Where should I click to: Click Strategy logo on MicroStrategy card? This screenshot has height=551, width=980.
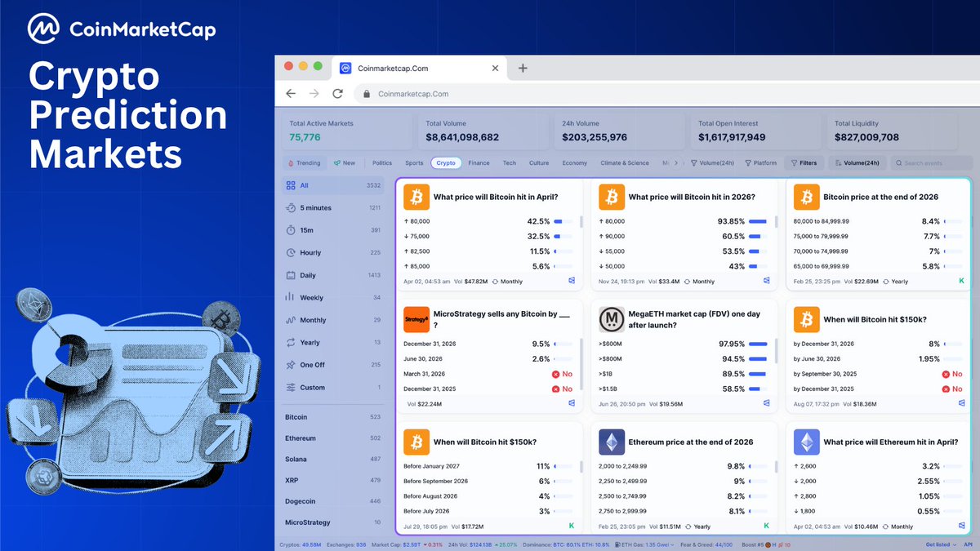416,319
